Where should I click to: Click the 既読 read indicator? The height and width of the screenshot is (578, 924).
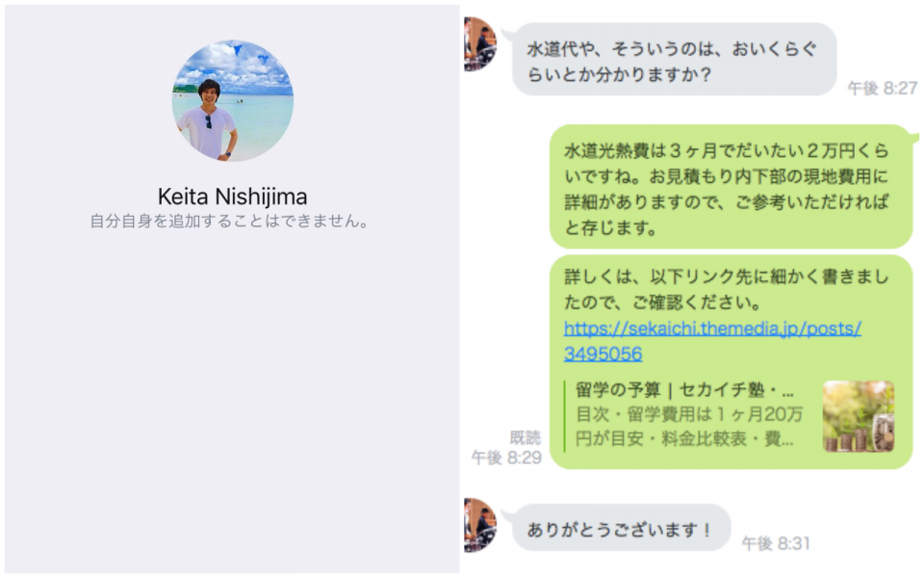pyautogui.click(x=526, y=437)
